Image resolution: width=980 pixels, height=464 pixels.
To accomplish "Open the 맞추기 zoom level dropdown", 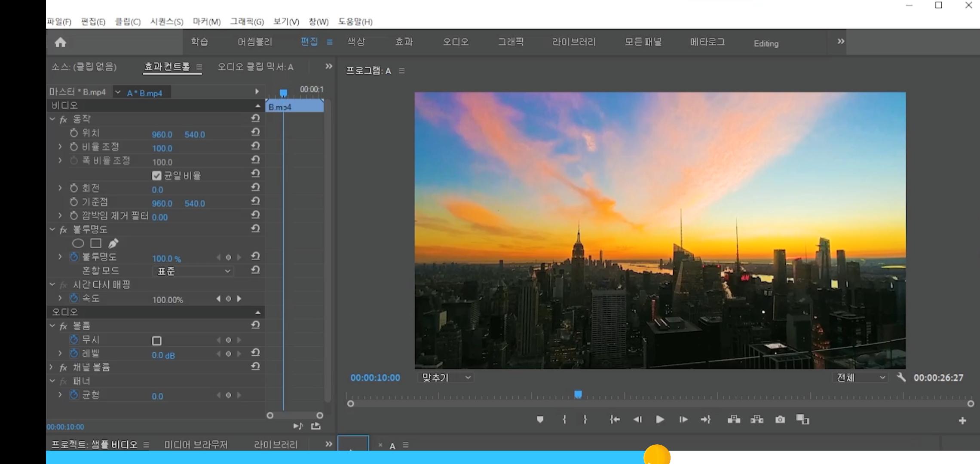I will click(x=445, y=377).
